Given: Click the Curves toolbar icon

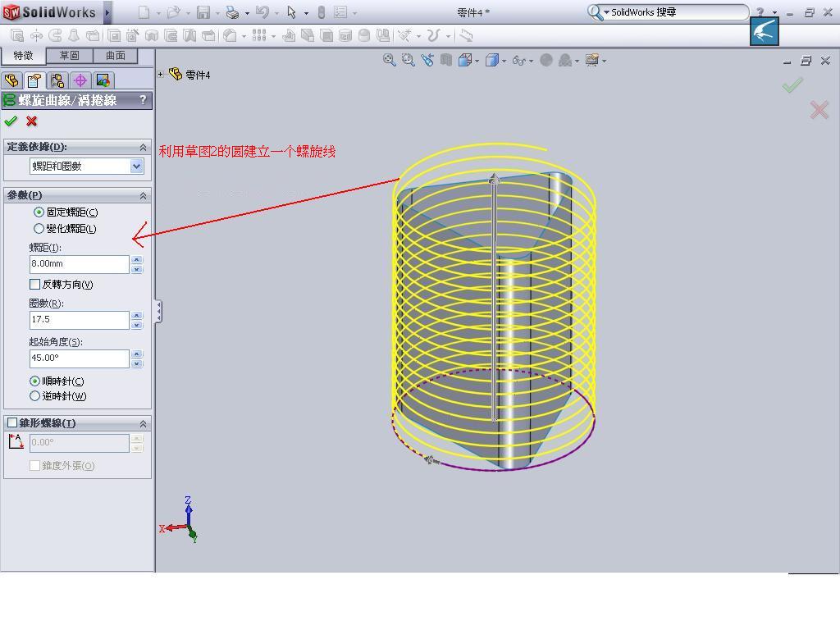Looking at the screenshot, I should point(433,35).
